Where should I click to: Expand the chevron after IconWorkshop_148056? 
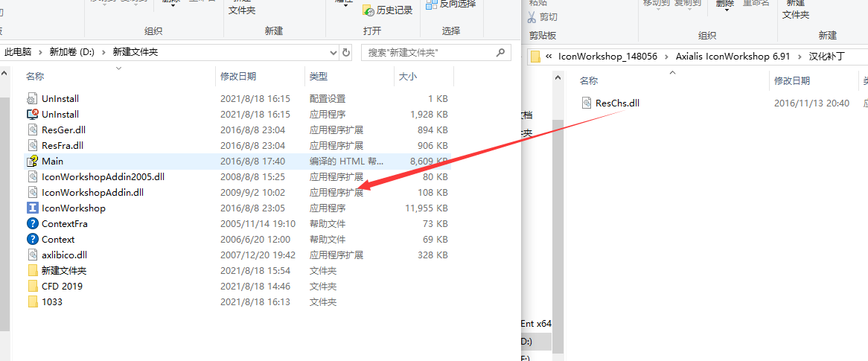pos(666,56)
